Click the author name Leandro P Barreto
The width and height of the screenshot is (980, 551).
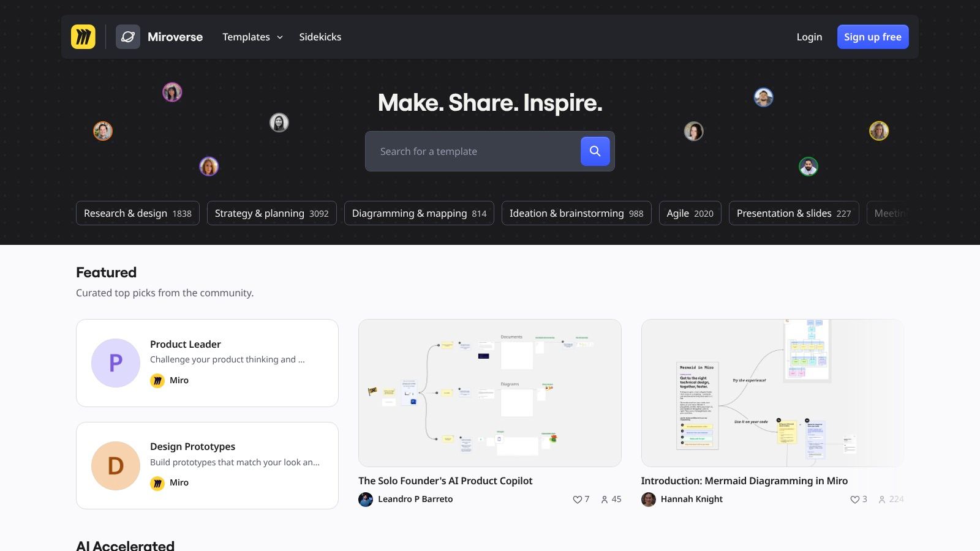[x=415, y=500]
